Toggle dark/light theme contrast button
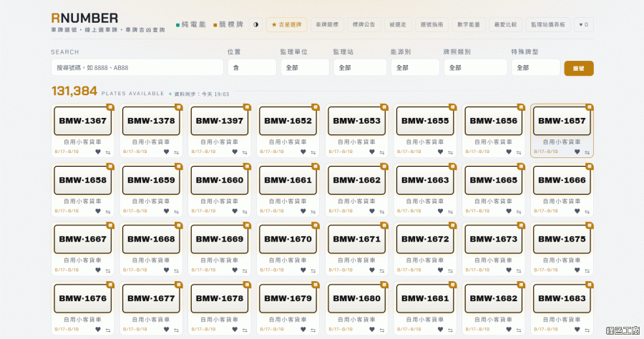 pos(255,24)
